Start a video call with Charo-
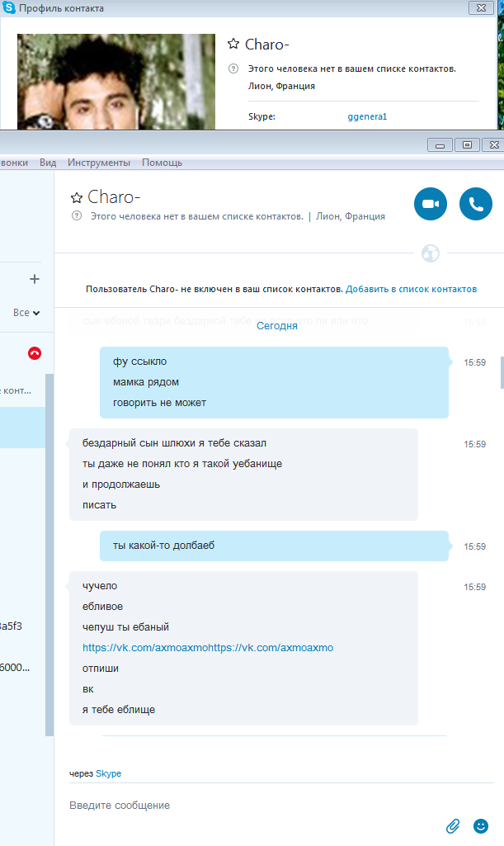 (430, 204)
